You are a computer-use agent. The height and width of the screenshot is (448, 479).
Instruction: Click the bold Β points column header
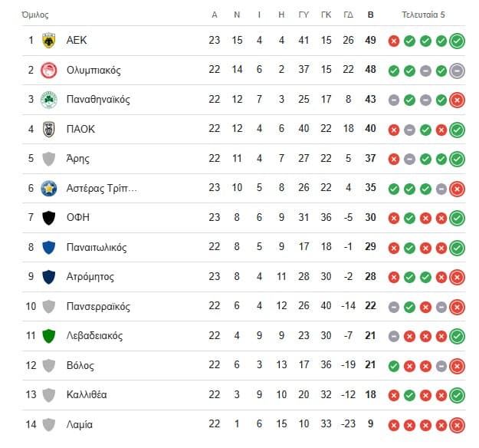(371, 15)
